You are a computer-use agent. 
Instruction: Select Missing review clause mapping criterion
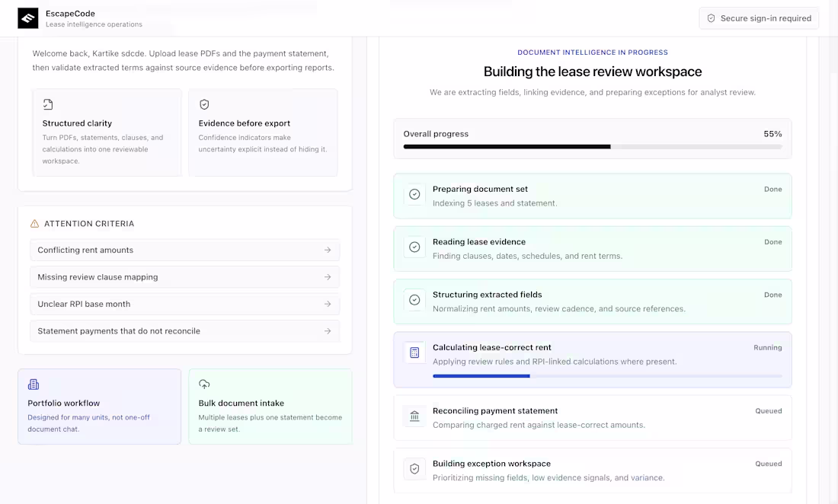click(x=185, y=277)
